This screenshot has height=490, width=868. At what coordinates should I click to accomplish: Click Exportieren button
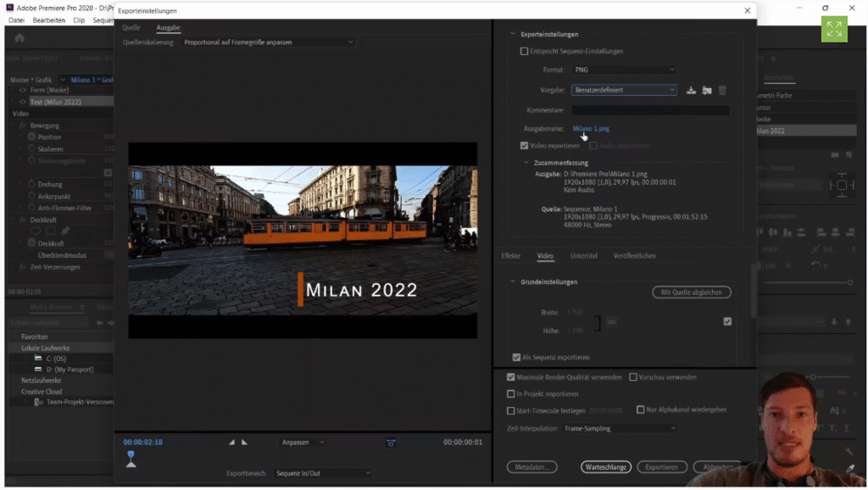click(x=661, y=467)
